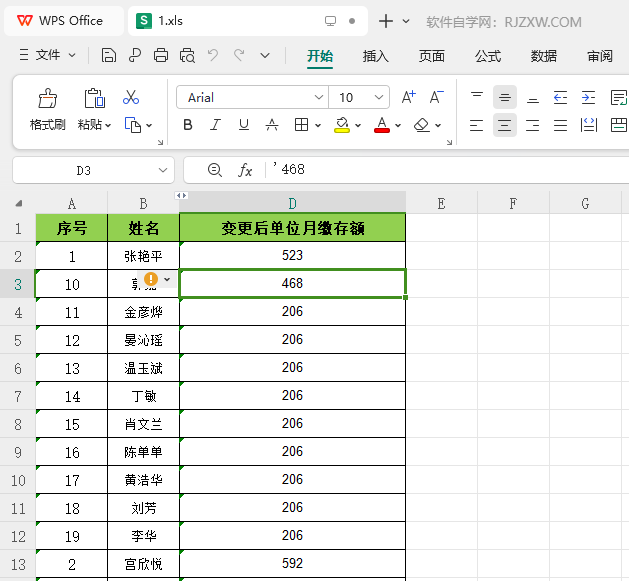Select column D header

292,203
